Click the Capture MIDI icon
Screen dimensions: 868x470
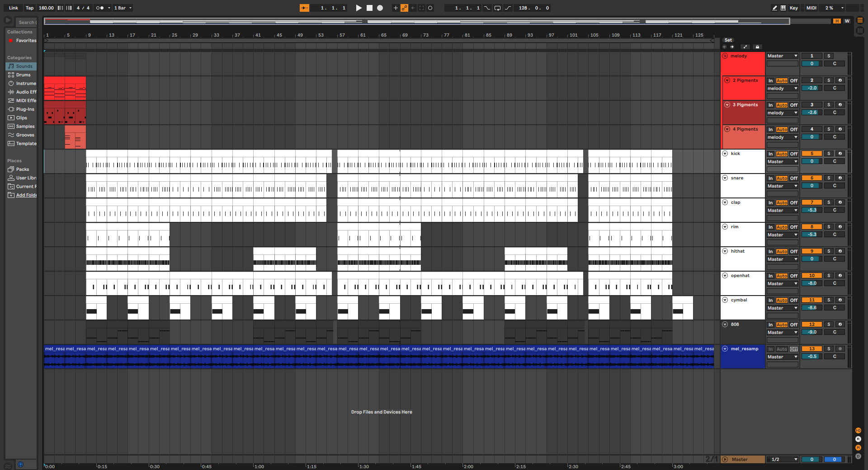pyautogui.click(x=421, y=8)
